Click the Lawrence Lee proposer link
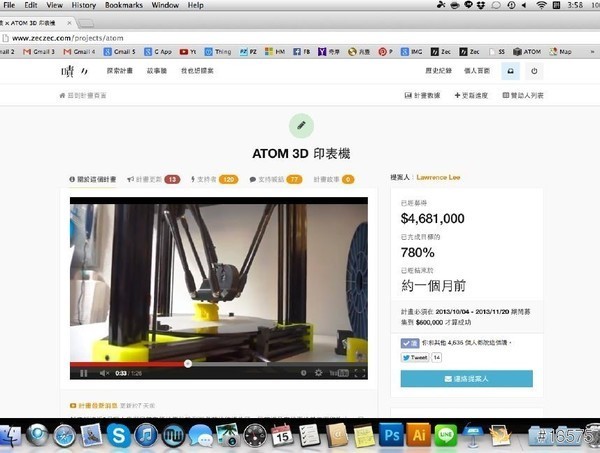Image resolution: width=600 pixels, height=453 pixels. 438,178
